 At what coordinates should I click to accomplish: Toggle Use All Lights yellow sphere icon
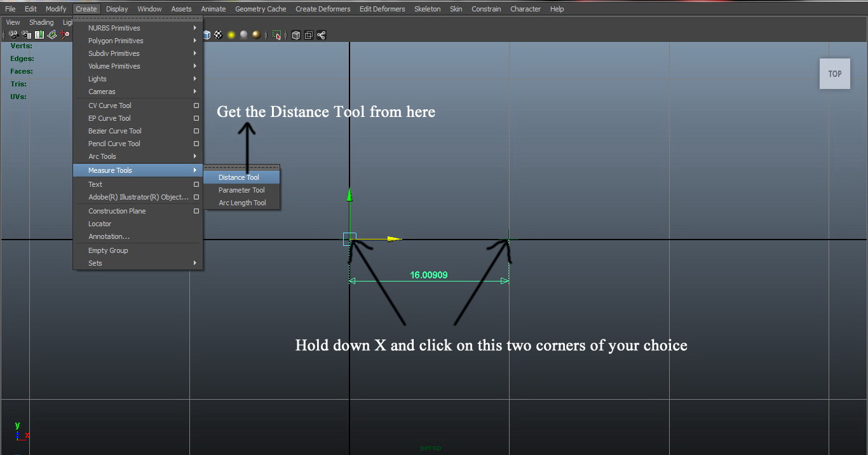point(231,35)
